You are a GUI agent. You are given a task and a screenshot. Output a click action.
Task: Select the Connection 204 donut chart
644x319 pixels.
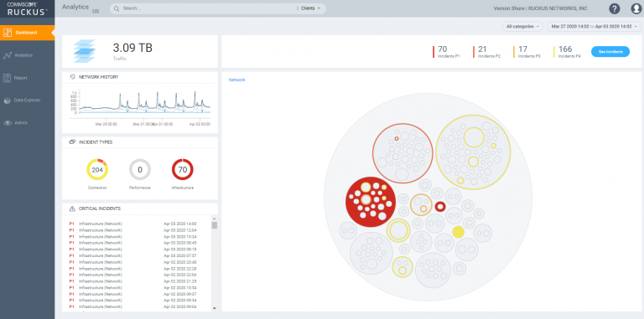(97, 170)
